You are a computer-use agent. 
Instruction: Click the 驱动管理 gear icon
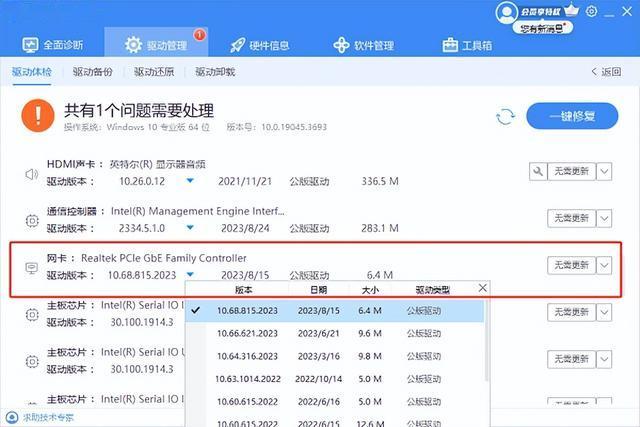[133, 45]
